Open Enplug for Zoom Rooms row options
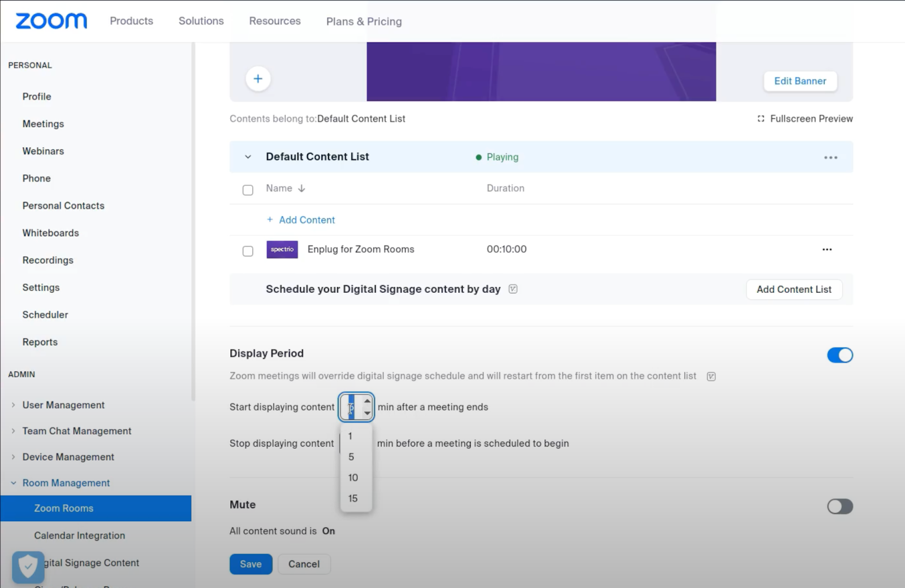 pyautogui.click(x=827, y=249)
